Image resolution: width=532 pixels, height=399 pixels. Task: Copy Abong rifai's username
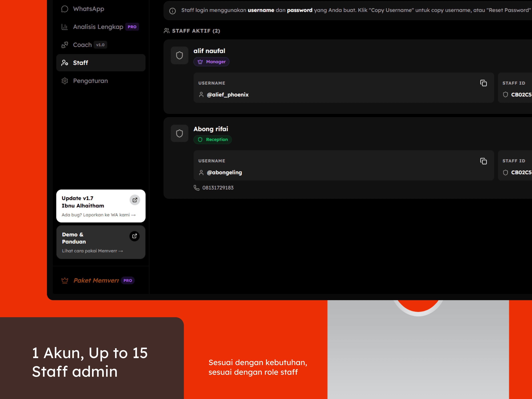(483, 161)
